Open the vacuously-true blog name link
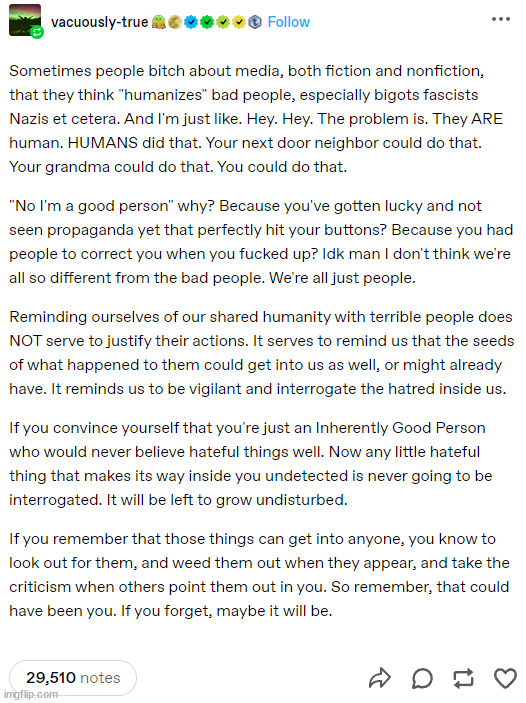The image size is (526, 703). click(100, 22)
